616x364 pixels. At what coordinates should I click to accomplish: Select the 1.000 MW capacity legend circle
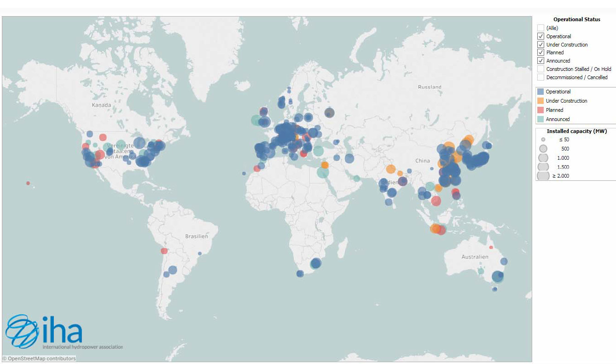(x=543, y=158)
